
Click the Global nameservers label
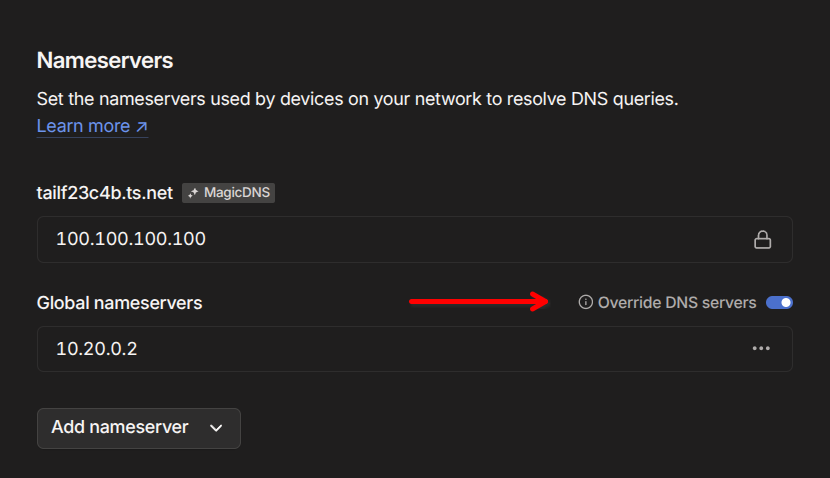(x=119, y=302)
